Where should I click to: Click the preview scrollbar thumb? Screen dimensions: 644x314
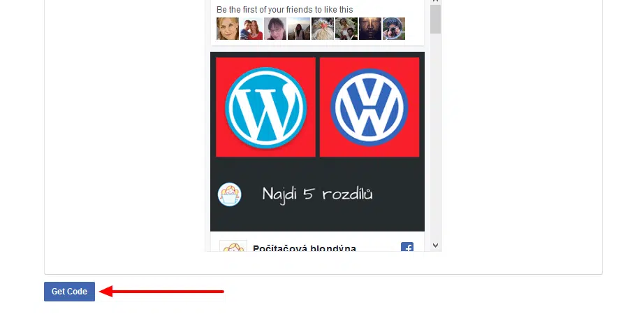[435, 20]
